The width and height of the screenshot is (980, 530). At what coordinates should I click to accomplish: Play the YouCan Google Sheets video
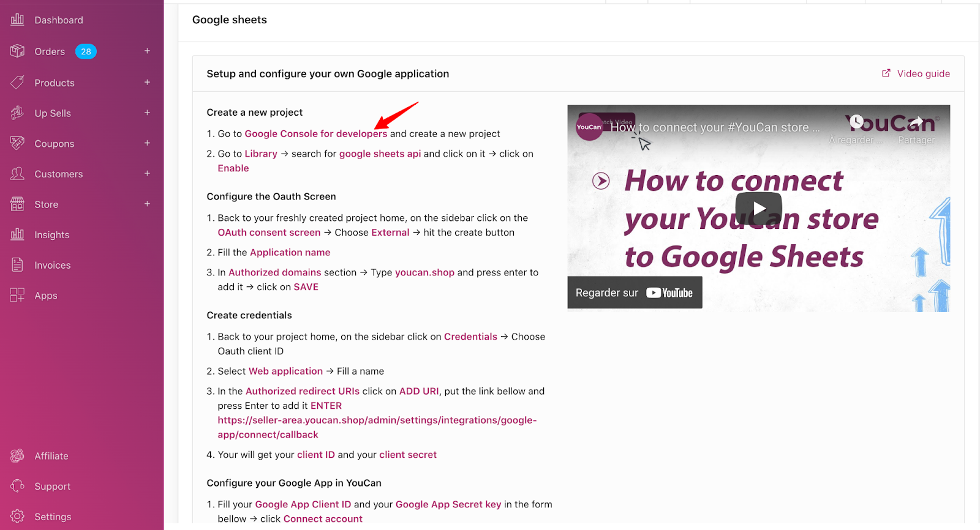pyautogui.click(x=758, y=209)
